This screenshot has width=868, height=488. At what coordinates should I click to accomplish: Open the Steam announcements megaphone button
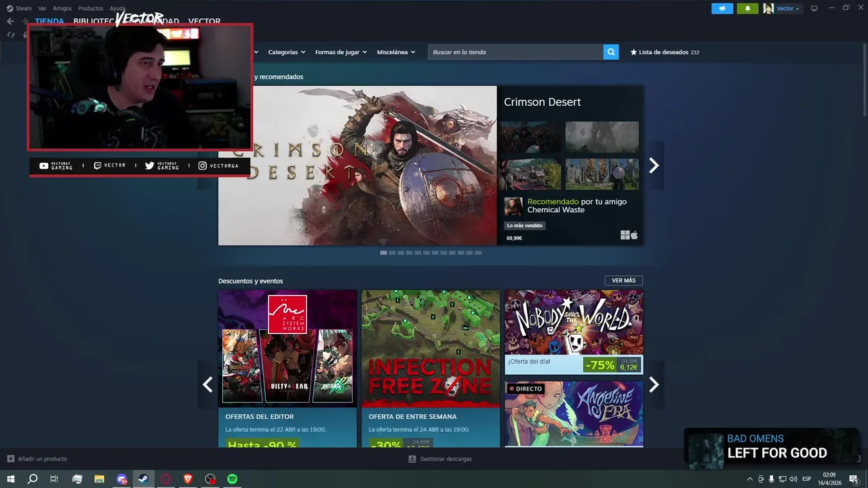(x=722, y=9)
